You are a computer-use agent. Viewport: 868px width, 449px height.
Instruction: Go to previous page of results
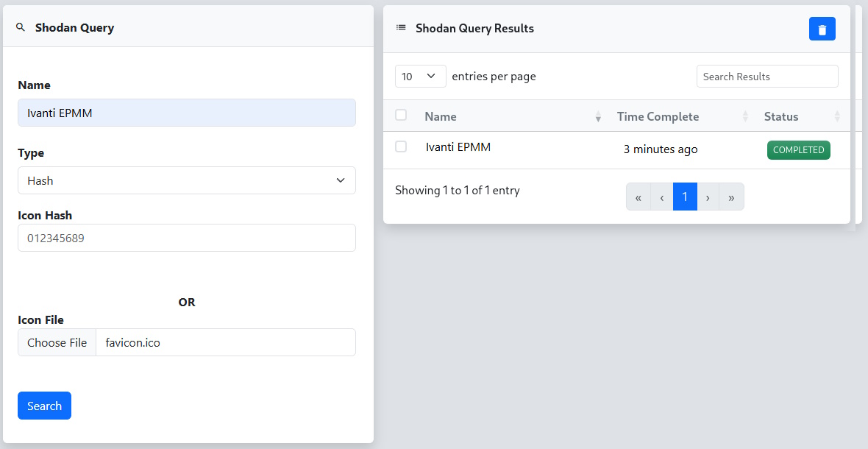pyautogui.click(x=662, y=197)
